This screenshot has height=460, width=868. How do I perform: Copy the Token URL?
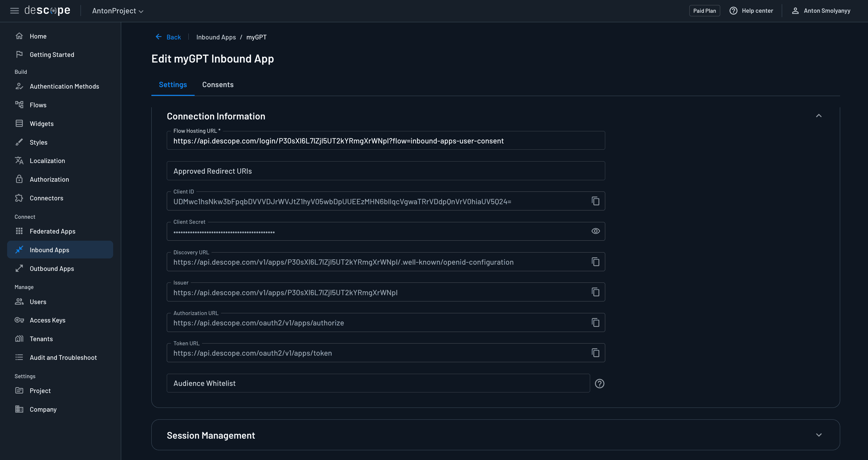click(x=595, y=352)
